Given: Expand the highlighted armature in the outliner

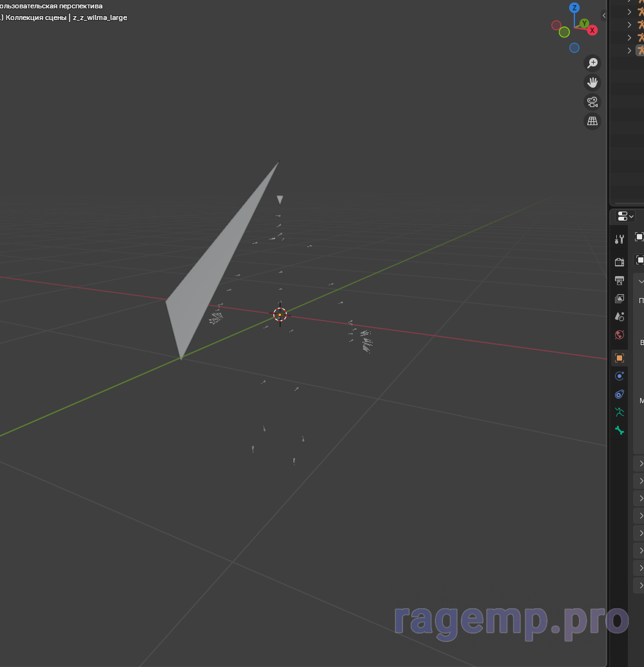Looking at the screenshot, I should [x=630, y=50].
